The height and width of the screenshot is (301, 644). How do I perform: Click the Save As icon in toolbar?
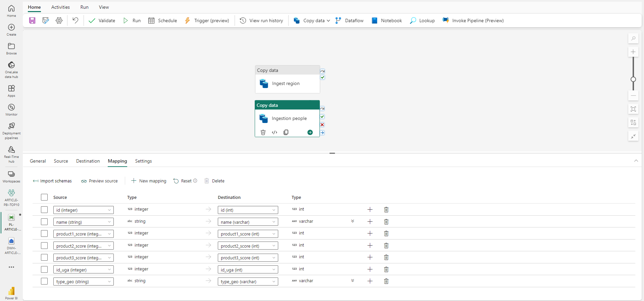pos(46,20)
